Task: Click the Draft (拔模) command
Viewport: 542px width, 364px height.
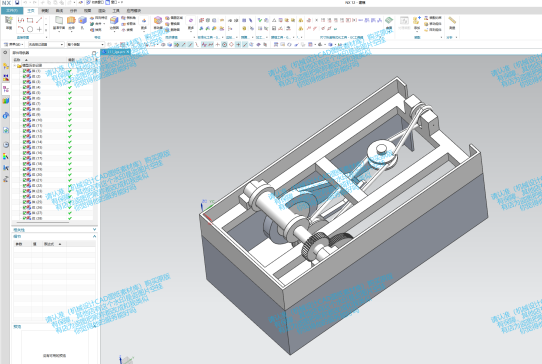Action: (x=127, y=30)
